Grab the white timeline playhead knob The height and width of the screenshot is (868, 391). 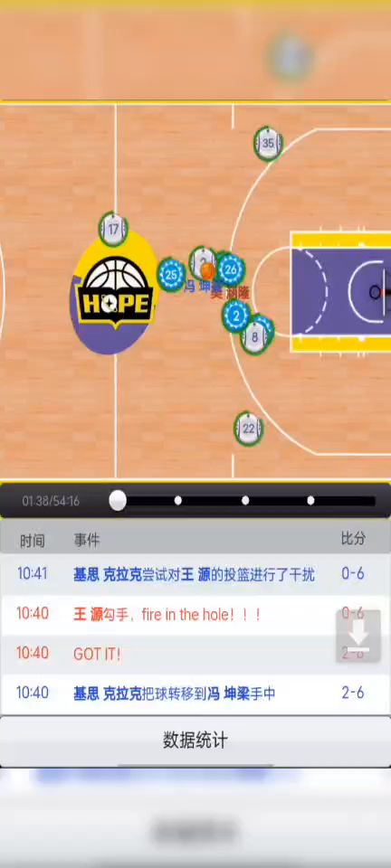118,500
